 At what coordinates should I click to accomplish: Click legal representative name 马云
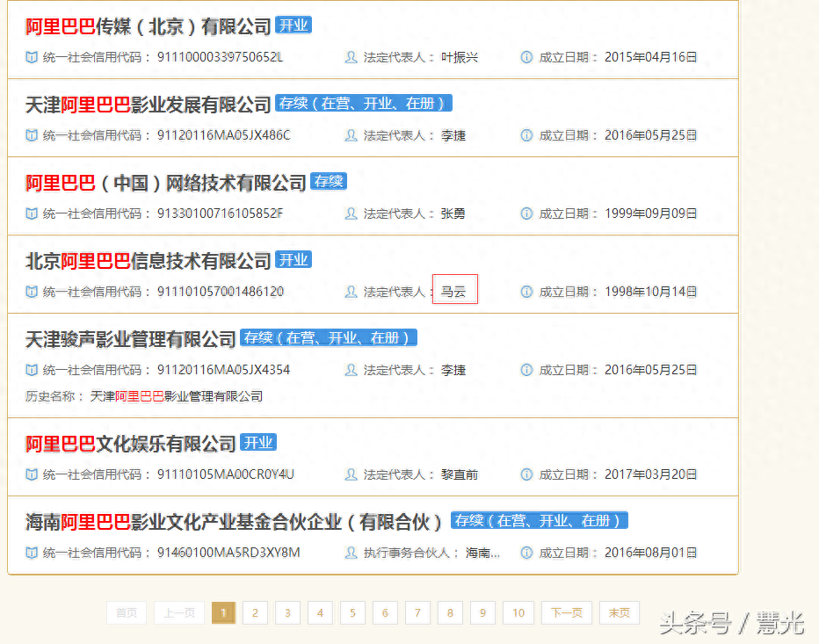(453, 292)
